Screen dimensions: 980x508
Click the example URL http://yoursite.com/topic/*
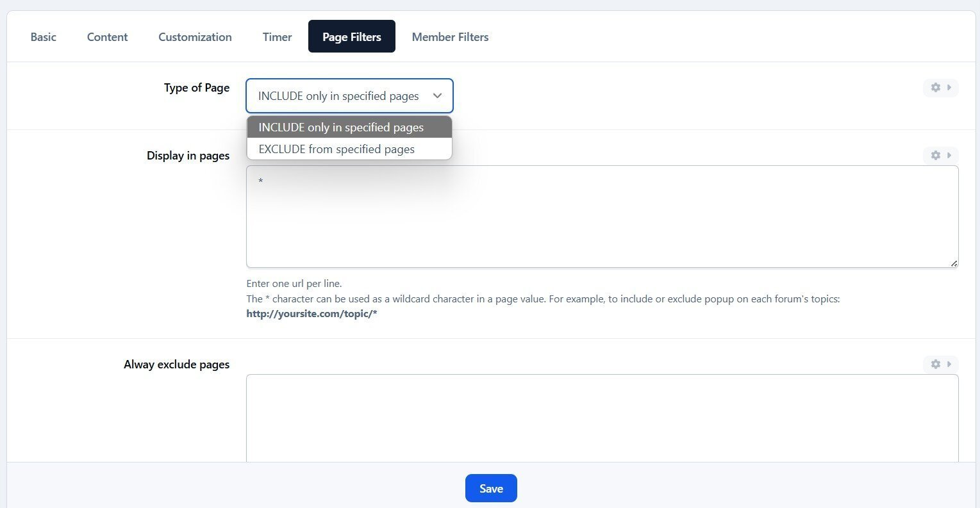click(311, 315)
